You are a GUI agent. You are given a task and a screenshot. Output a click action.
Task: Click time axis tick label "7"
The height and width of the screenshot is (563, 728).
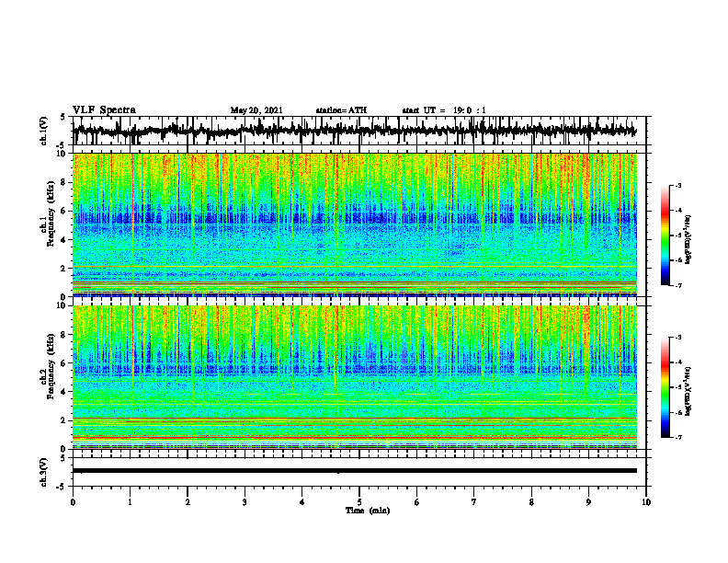click(x=474, y=502)
